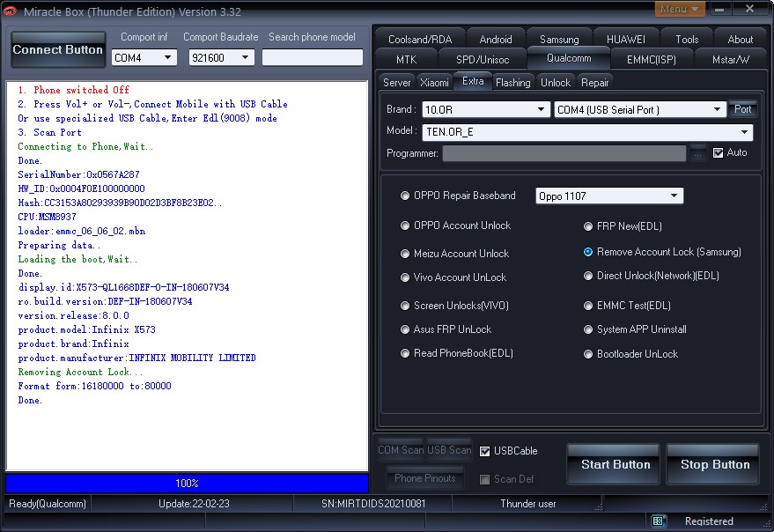This screenshot has height=532, width=774.
Task: Click the Stop Button
Action: [714, 464]
